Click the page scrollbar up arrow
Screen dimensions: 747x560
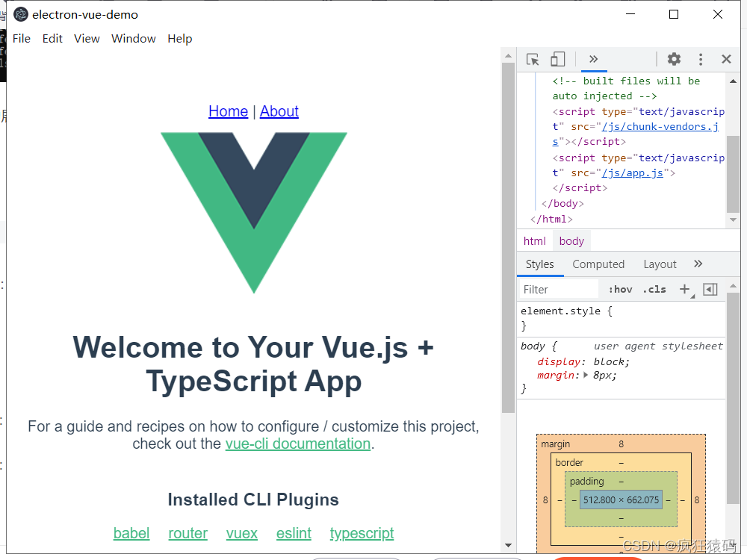(x=508, y=56)
